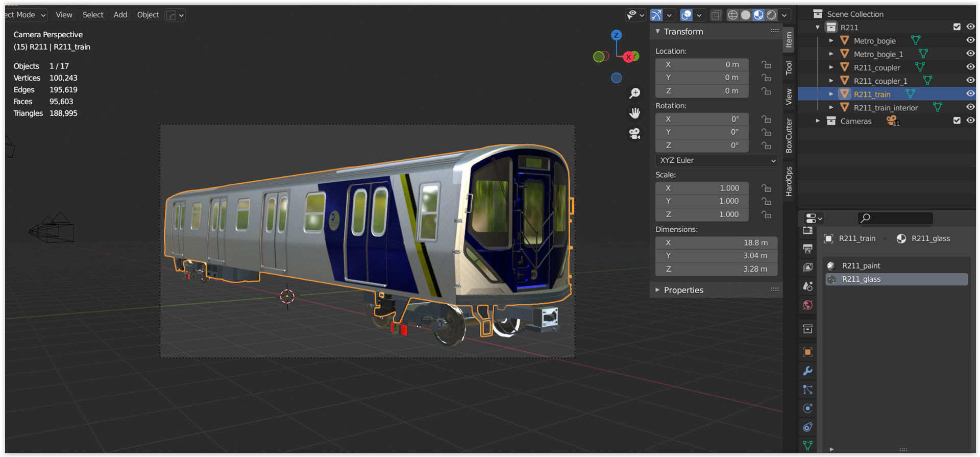Click the red X axis on navigation gizmo
980x457 pixels.
click(x=629, y=57)
